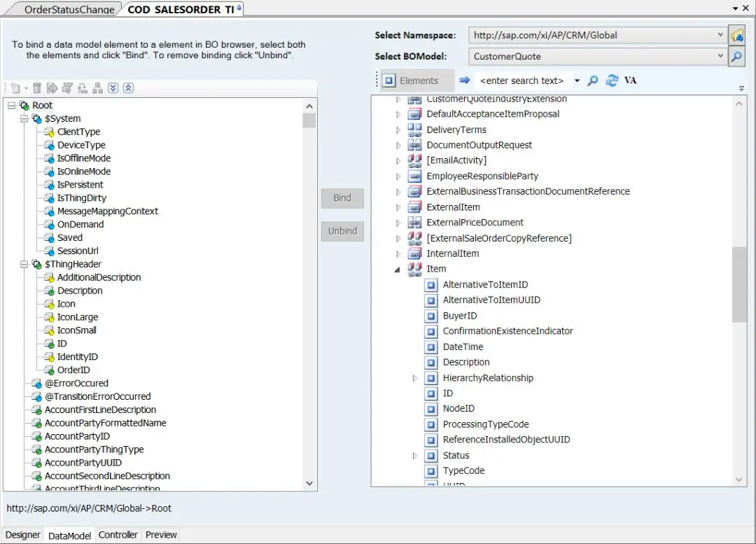The image size is (756, 544).
Task: Click the search magnifier icon in BO browser toolbar
Action: pyautogui.click(x=593, y=81)
